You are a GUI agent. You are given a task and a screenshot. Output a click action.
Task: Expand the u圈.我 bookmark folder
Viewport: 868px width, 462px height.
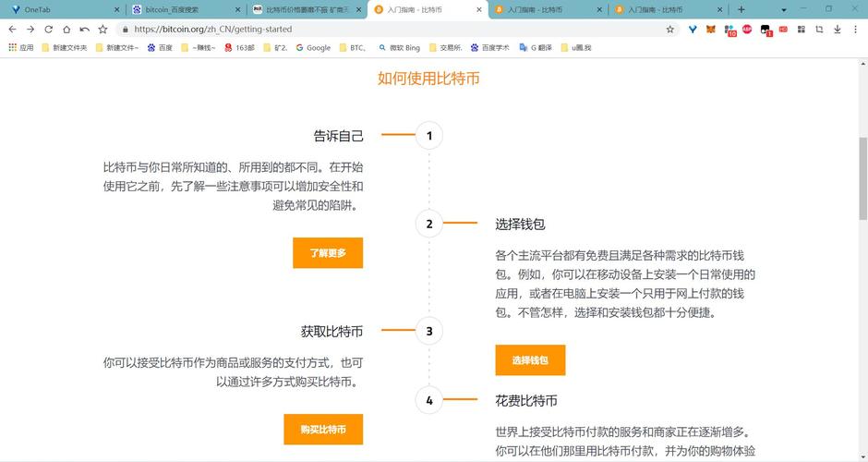click(575, 48)
